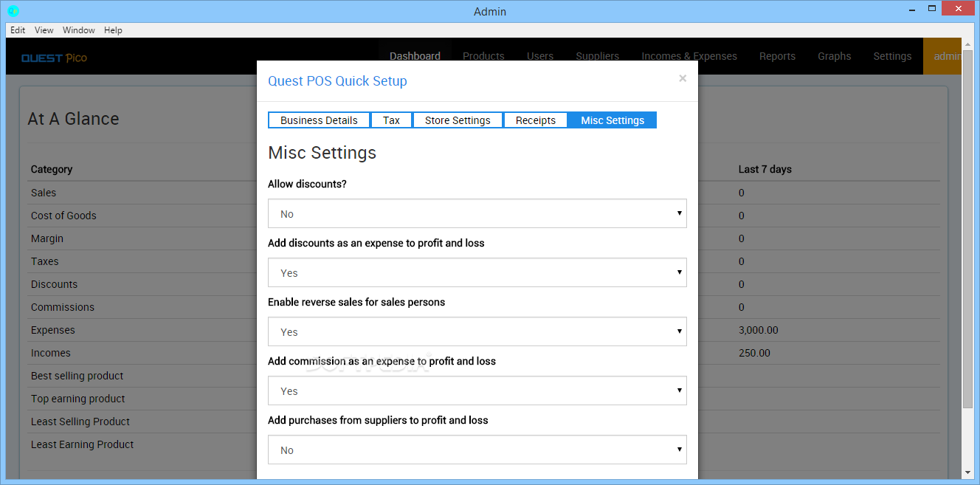Image resolution: width=980 pixels, height=485 pixels.
Task: Go to Reports in navigation bar
Action: [777, 56]
